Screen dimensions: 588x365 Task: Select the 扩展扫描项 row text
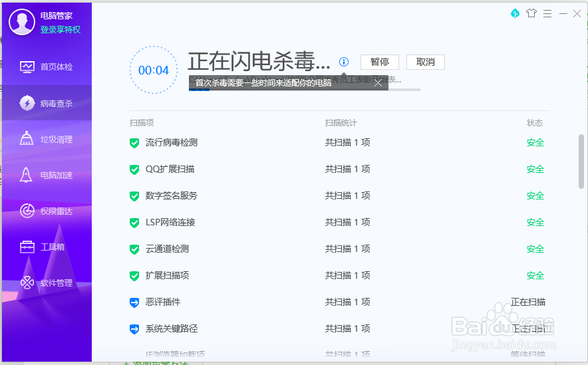(167, 275)
